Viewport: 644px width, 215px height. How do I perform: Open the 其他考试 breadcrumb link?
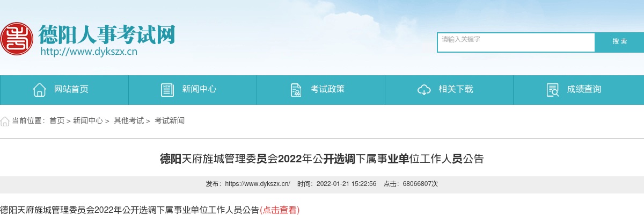[x=129, y=121]
